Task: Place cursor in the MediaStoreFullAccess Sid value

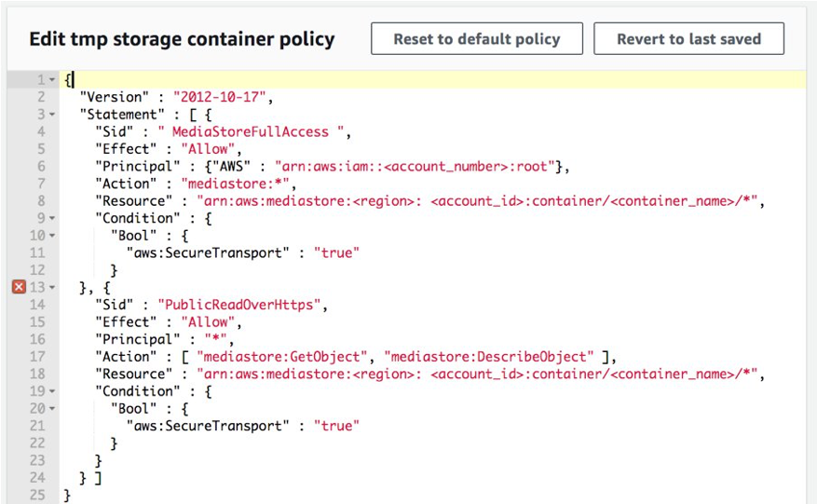Action: pyautogui.click(x=251, y=132)
